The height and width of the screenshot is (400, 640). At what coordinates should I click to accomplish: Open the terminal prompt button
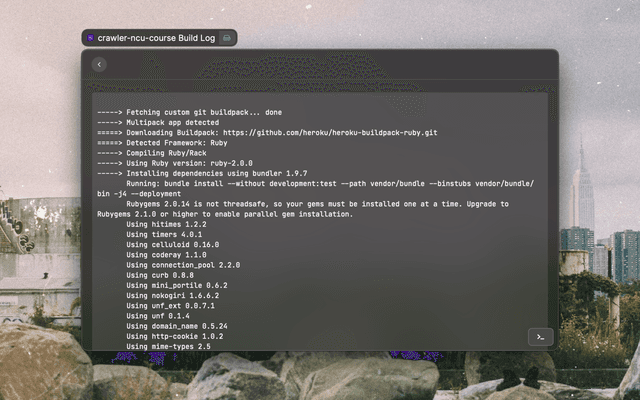pos(540,337)
